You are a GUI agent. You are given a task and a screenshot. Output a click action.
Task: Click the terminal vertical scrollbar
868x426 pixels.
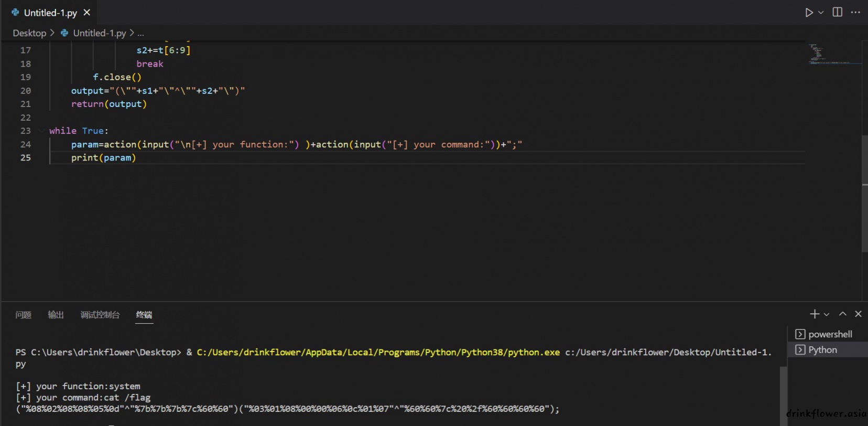coord(784,396)
